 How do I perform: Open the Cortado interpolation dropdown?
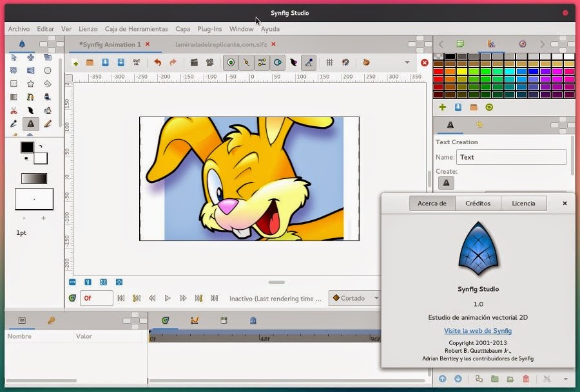click(354, 298)
